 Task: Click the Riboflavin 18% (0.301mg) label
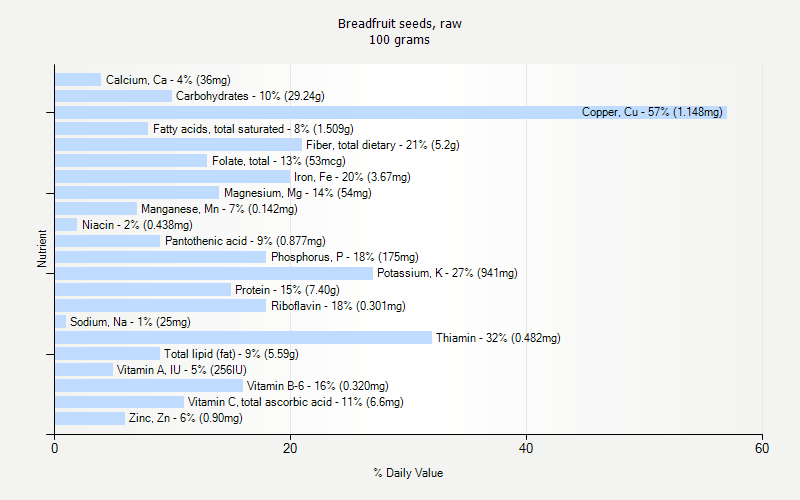(x=338, y=306)
